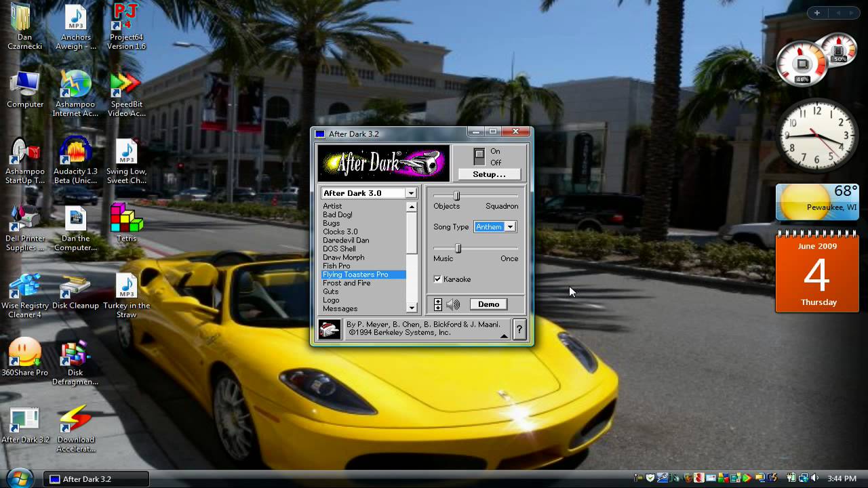Click module list scroll-up arrow

coord(412,207)
